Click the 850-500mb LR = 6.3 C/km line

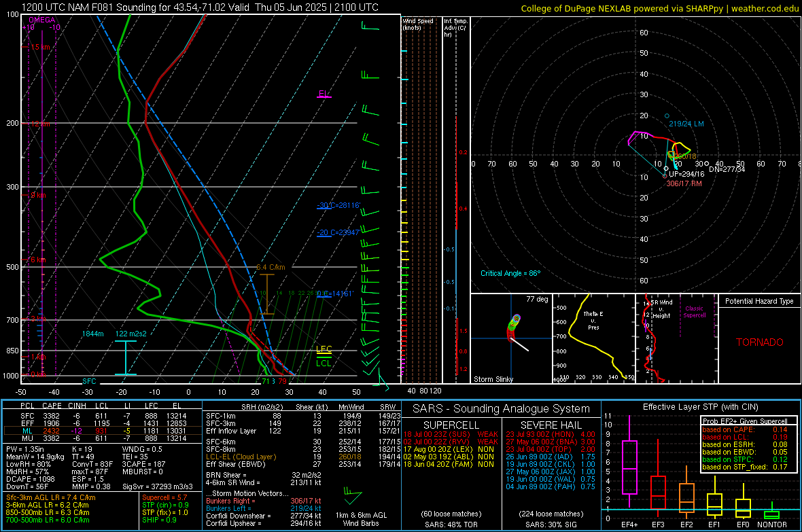click(x=48, y=512)
